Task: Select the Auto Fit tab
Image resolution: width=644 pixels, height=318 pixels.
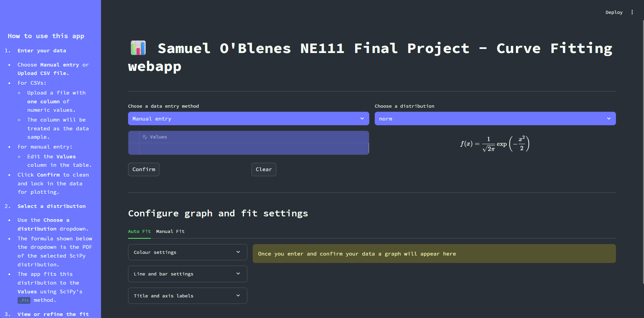Action: click(x=139, y=231)
